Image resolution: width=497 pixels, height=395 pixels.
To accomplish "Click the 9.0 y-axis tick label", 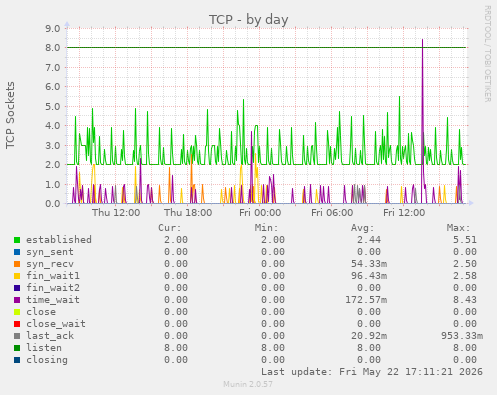I will click(53, 28).
